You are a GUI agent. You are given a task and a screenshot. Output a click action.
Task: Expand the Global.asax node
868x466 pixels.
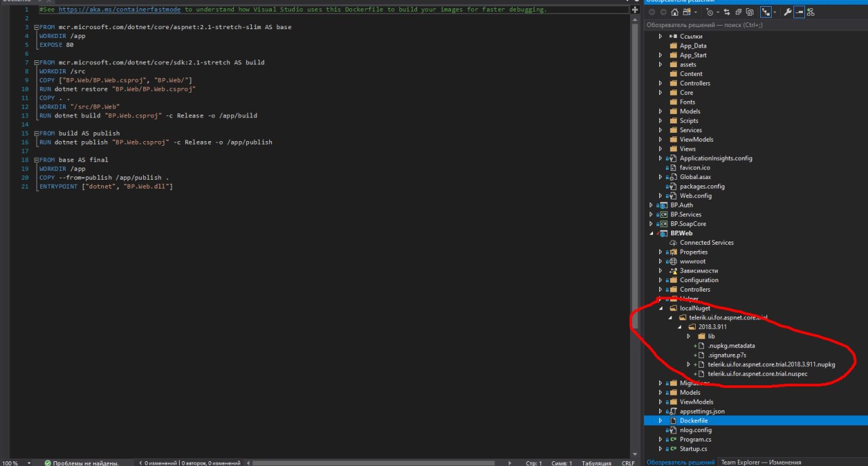click(x=661, y=177)
